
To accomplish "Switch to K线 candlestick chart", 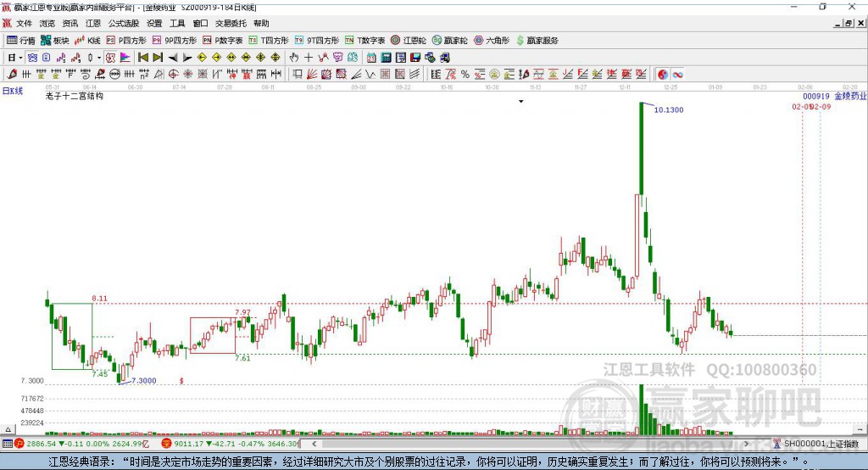I will [87, 41].
